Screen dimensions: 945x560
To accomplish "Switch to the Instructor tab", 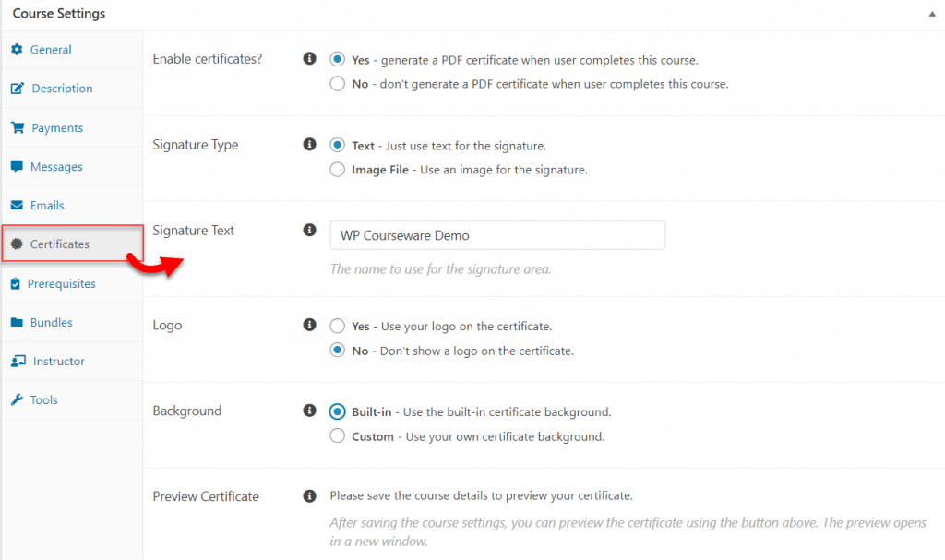I will tap(58, 362).
